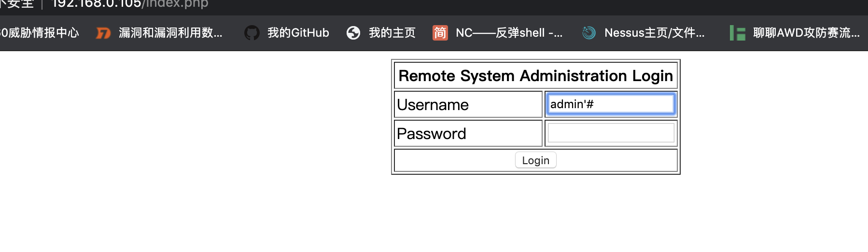This screenshot has width=868, height=252.
Task: Click the Username label text
Action: [433, 105]
